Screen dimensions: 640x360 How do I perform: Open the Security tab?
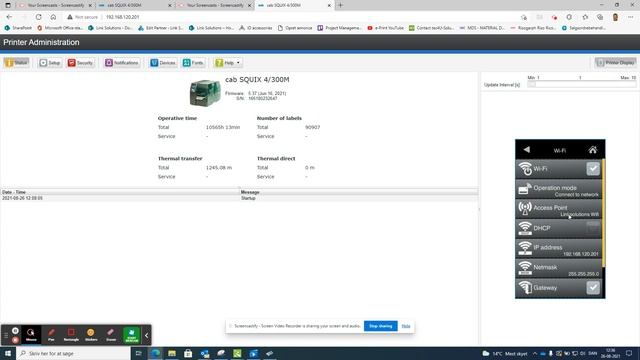(80, 63)
